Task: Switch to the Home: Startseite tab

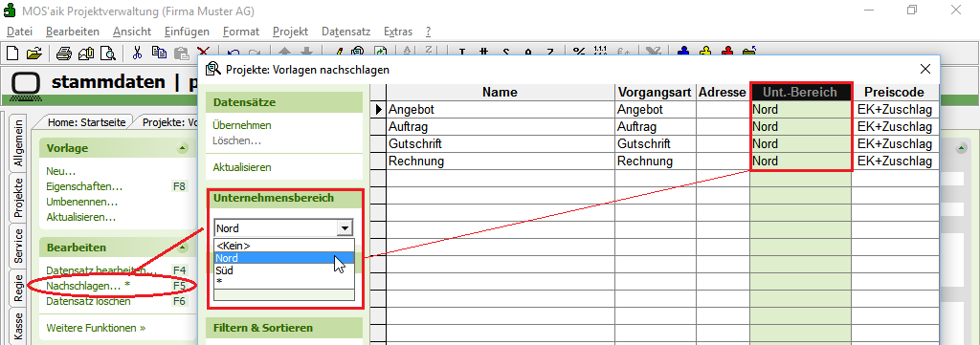Action: tap(86, 122)
